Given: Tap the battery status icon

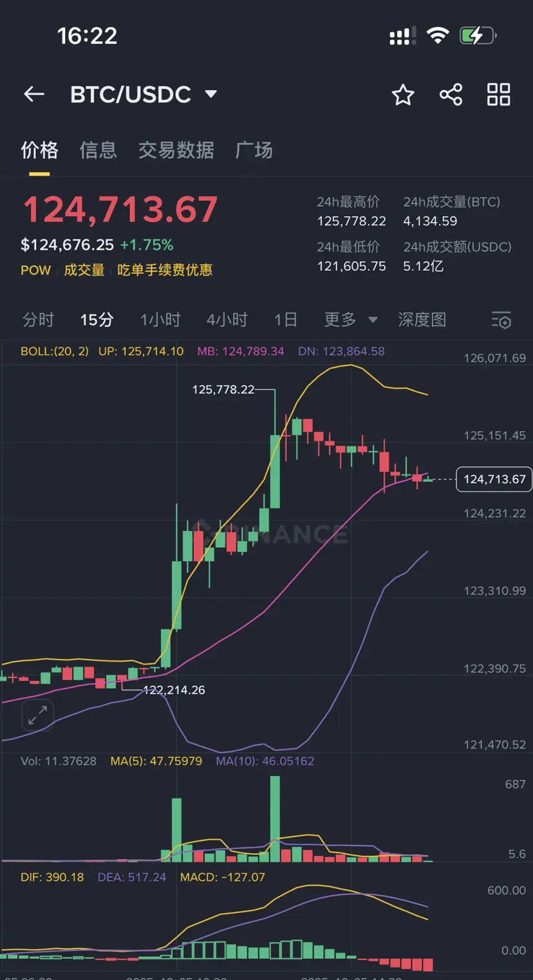Looking at the screenshot, I should pos(478,36).
